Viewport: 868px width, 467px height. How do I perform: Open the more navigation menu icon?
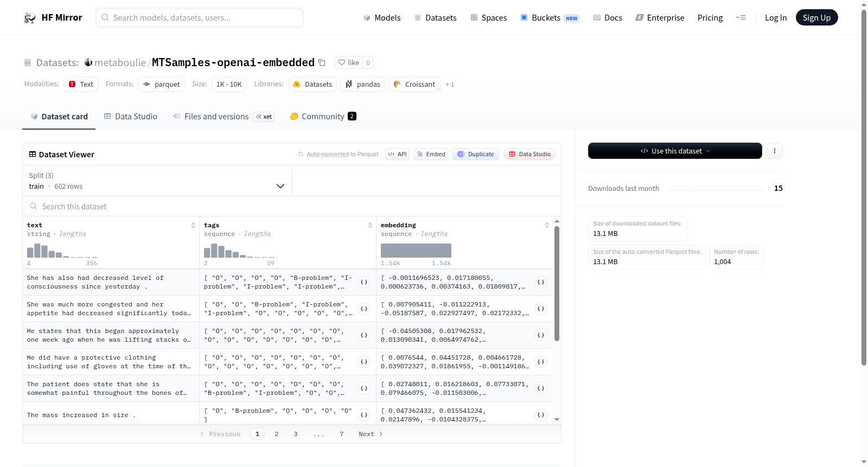coord(741,17)
